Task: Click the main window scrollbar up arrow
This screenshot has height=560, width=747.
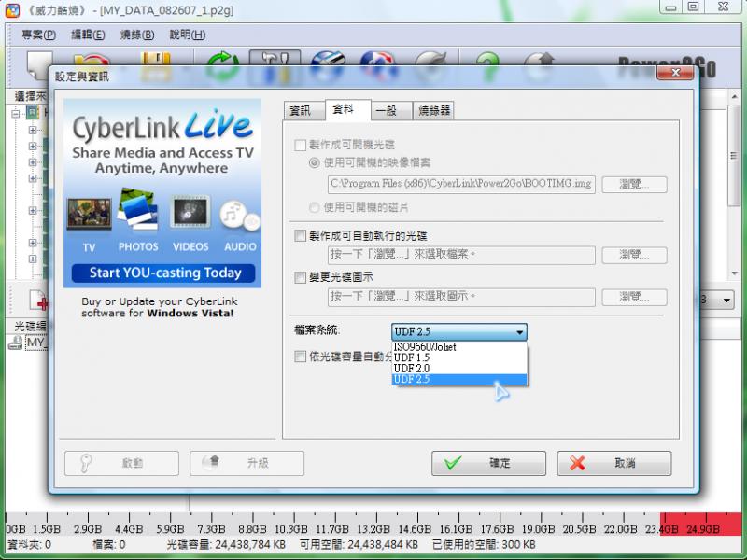Action: 734,97
